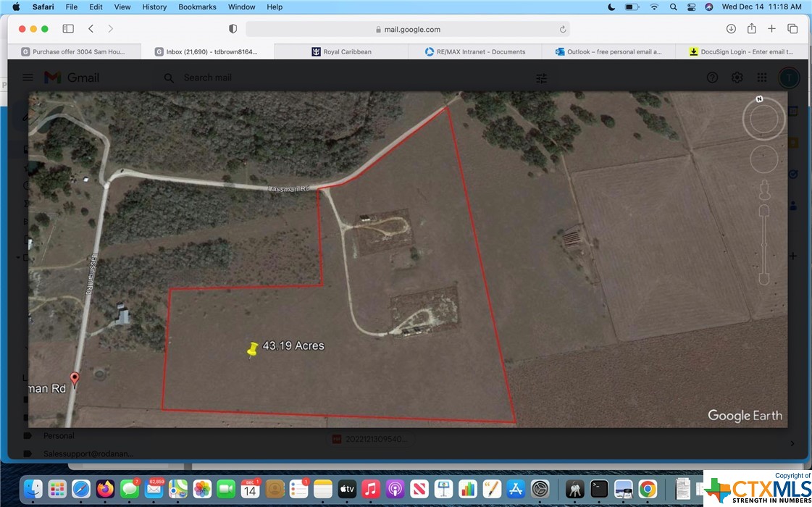Reload the page in address bar

[563, 30]
